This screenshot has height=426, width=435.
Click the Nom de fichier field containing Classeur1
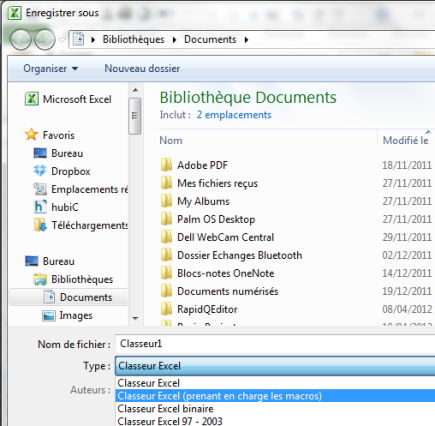click(x=275, y=344)
